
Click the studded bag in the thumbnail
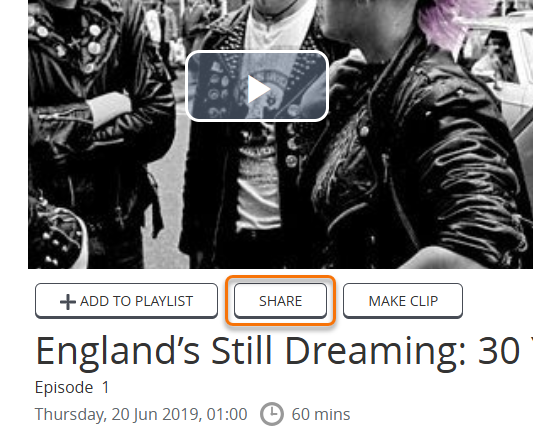(x=56, y=235)
